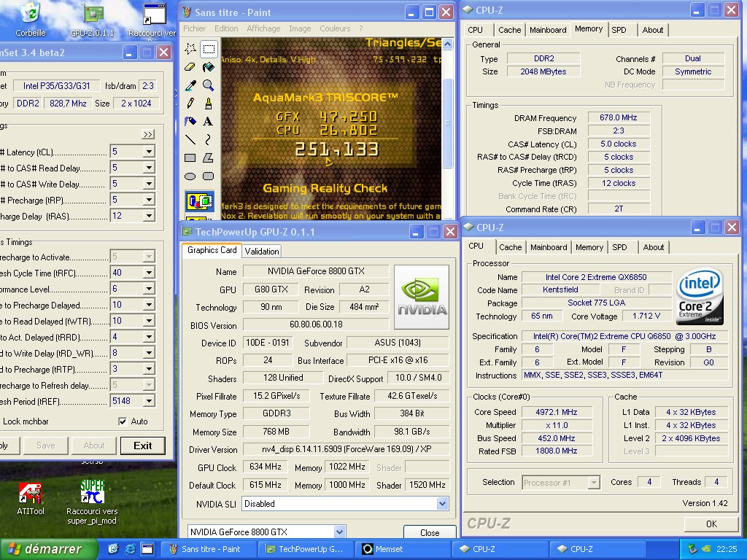Select the Airbrush tool in Paint
Screen dimensions: 747x560
tap(190, 122)
